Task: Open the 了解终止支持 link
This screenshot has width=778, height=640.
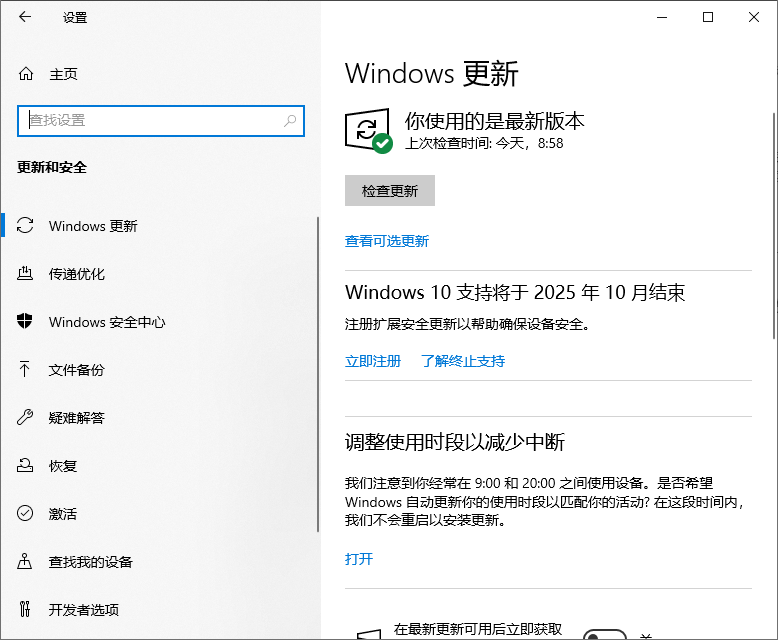Action: (x=462, y=361)
